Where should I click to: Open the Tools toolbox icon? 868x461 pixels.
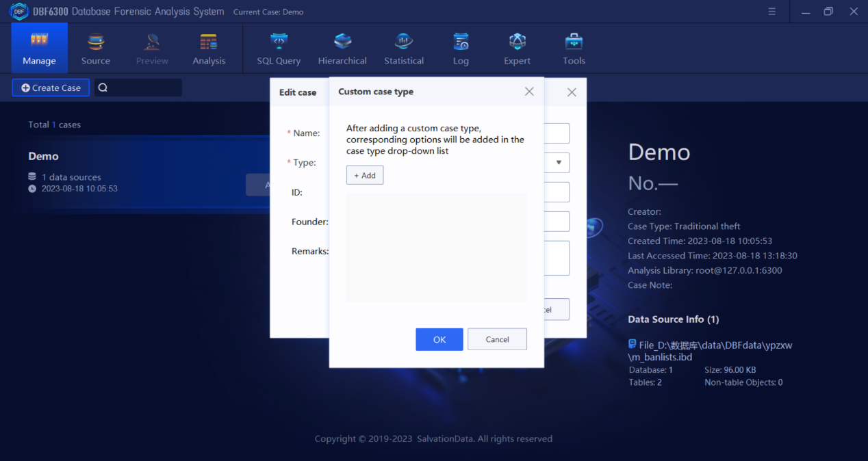click(574, 42)
